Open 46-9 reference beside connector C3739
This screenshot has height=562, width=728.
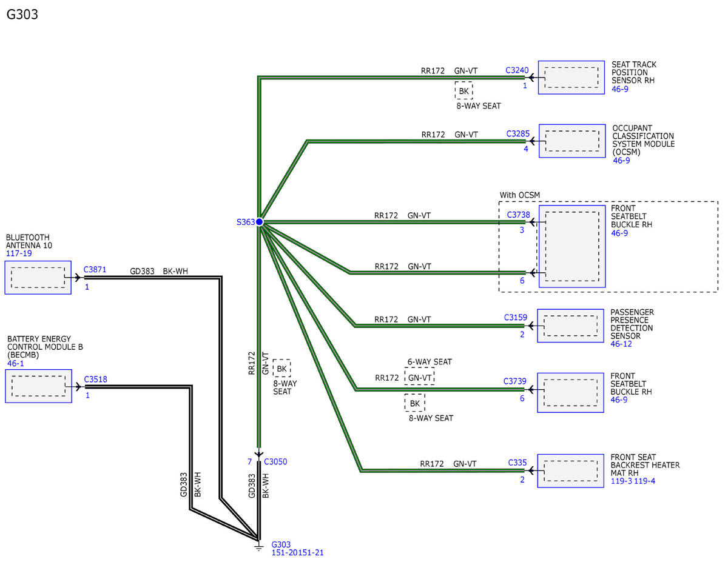(x=620, y=400)
